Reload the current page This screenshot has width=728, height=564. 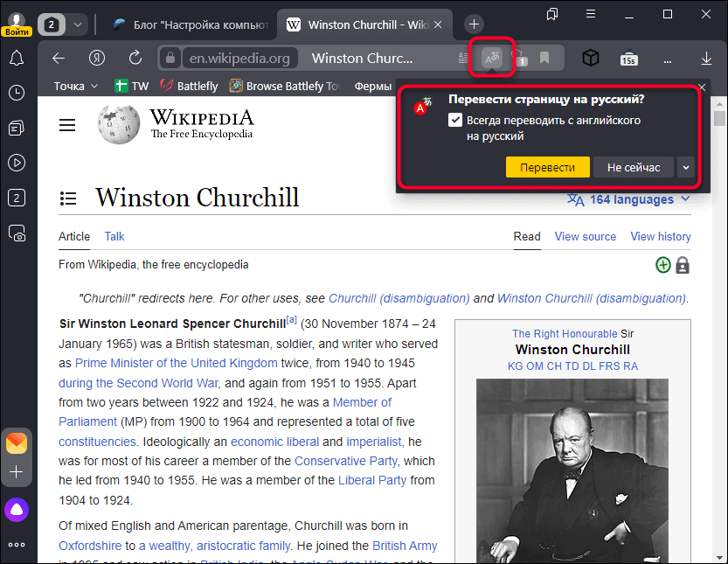coord(135,58)
